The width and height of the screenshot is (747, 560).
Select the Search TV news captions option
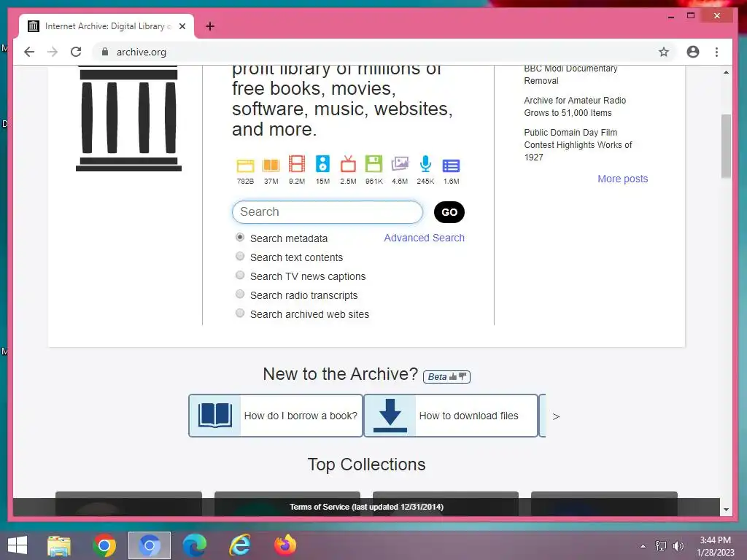coord(240,275)
